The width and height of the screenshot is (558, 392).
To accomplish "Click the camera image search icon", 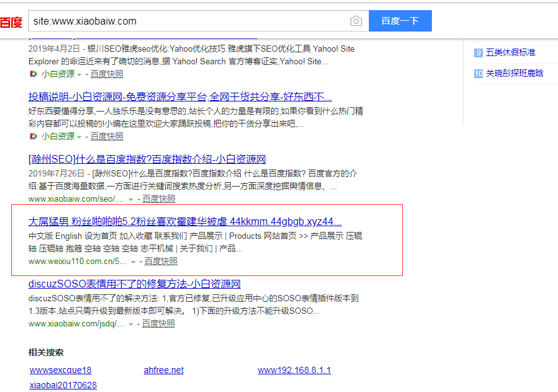I will (356, 21).
